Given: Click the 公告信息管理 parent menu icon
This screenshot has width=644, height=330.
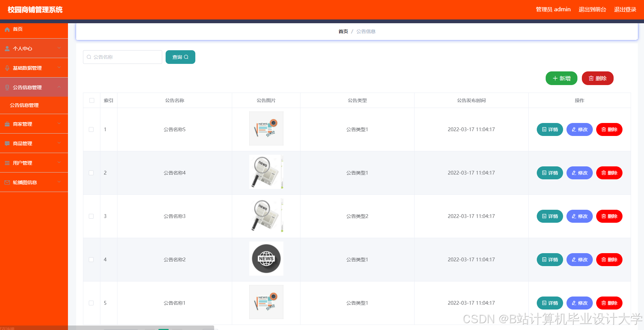Looking at the screenshot, I should [x=7, y=87].
